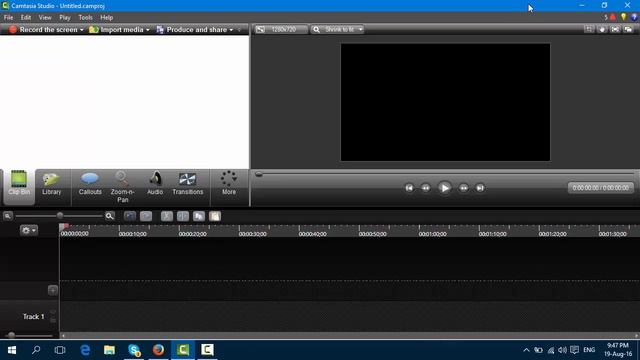Expand Record the screen dropdown arrow
The height and width of the screenshot is (360, 640).
82,30
